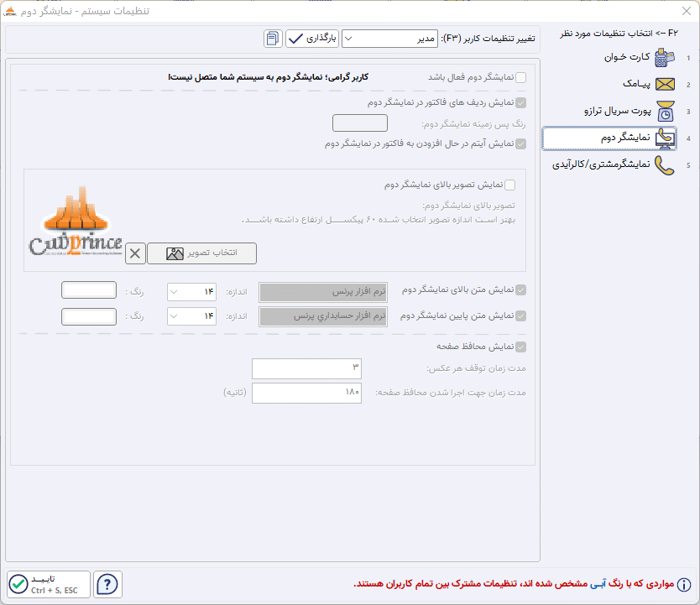
Task: Click the copy settings icon beside بارگذاری
Action: click(273, 39)
